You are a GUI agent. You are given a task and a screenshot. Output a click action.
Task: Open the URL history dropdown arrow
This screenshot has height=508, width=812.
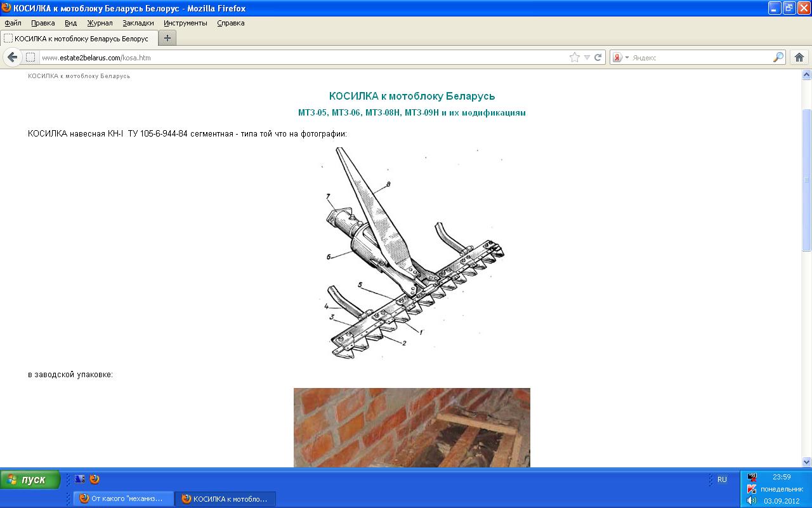(x=587, y=57)
